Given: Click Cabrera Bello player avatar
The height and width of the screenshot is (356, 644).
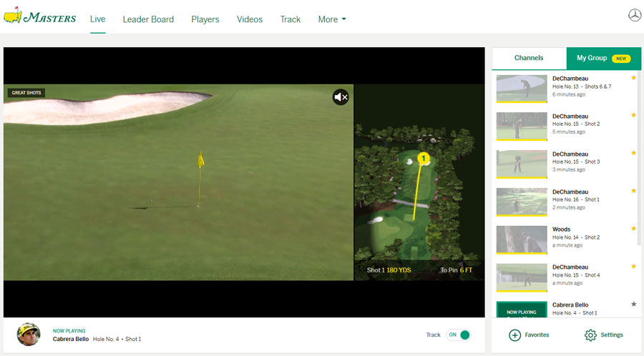Looking at the screenshot, I should [29, 335].
